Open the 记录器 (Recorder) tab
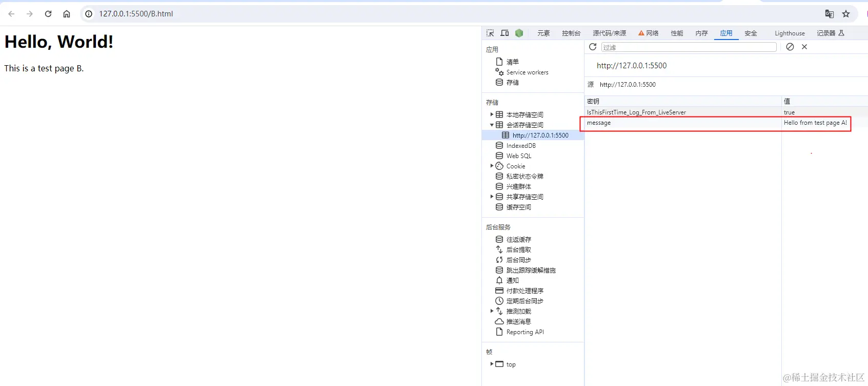 click(x=830, y=33)
